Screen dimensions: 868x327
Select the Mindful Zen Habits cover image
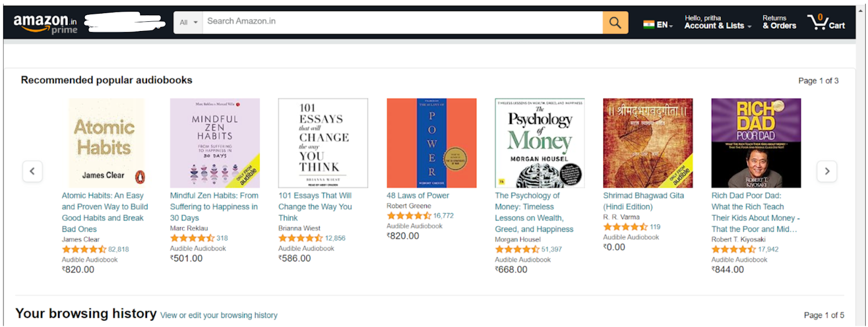[215, 143]
